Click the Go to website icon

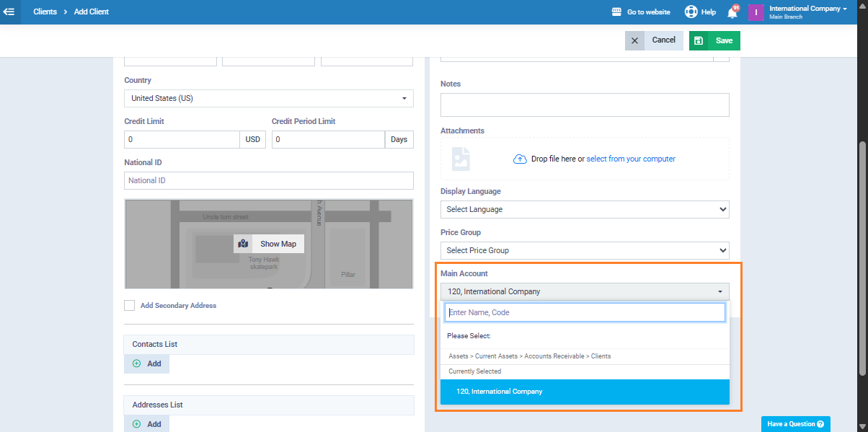pos(616,12)
